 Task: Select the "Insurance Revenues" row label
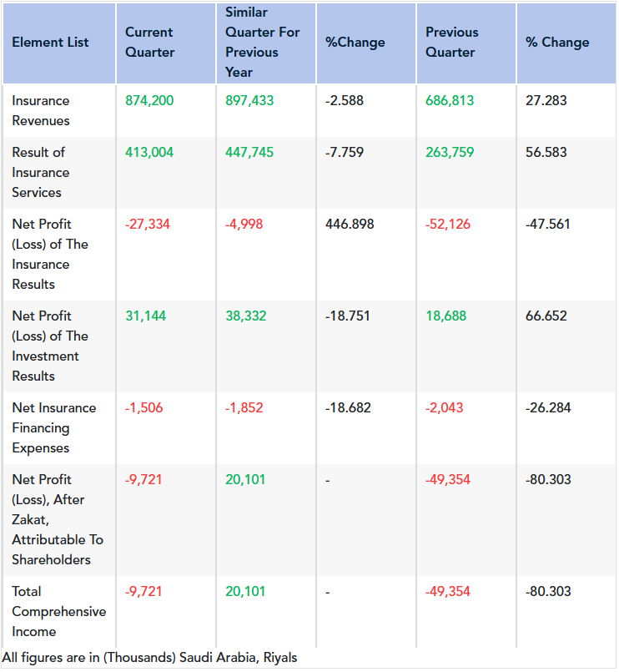[x=41, y=111]
